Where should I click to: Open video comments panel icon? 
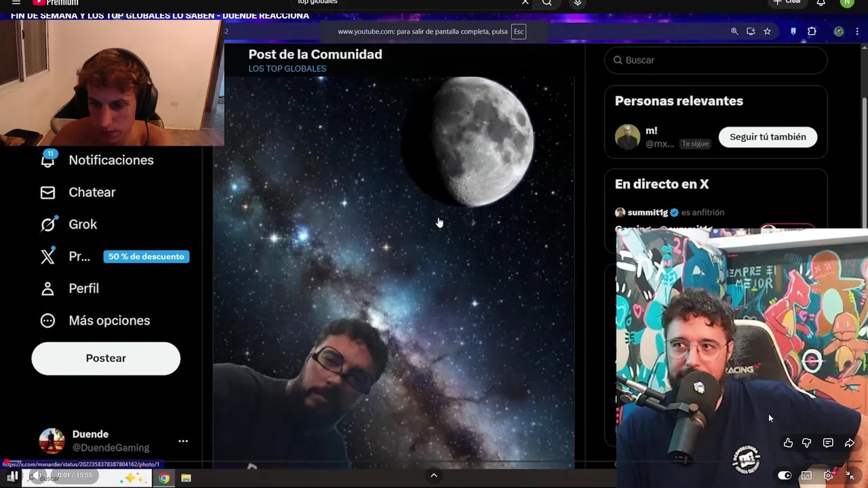(828, 443)
